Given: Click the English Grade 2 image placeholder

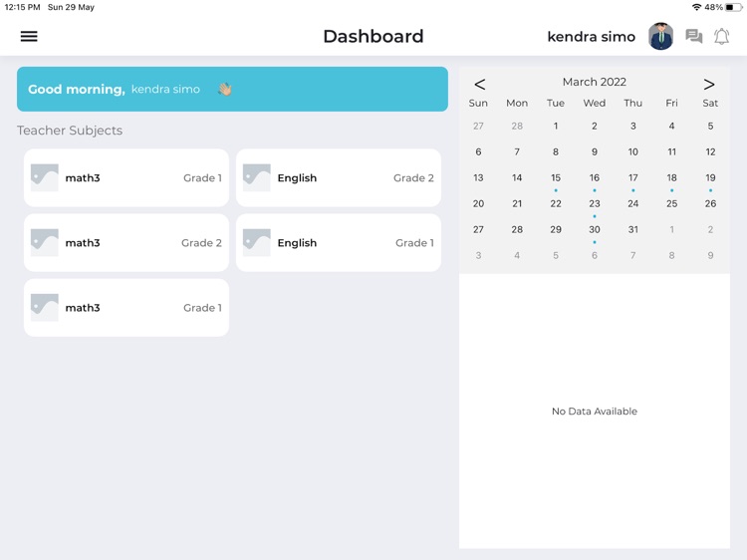Looking at the screenshot, I should 256,177.
